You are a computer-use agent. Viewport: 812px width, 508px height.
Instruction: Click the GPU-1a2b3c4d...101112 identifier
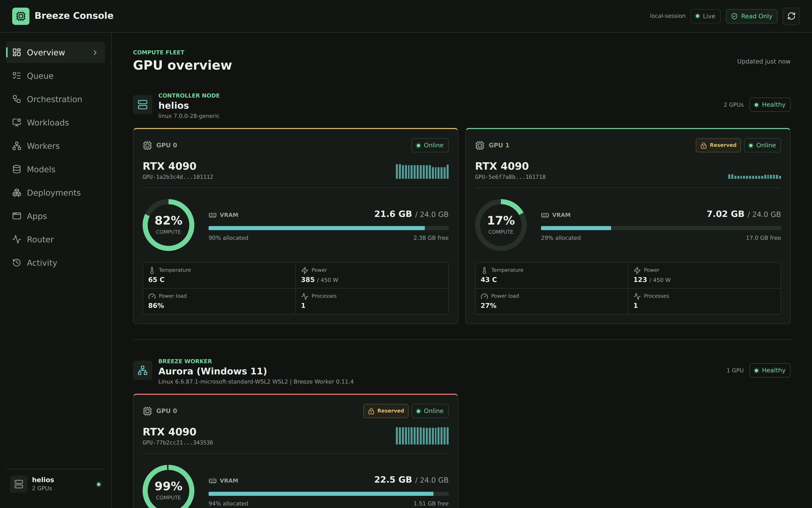point(178,177)
